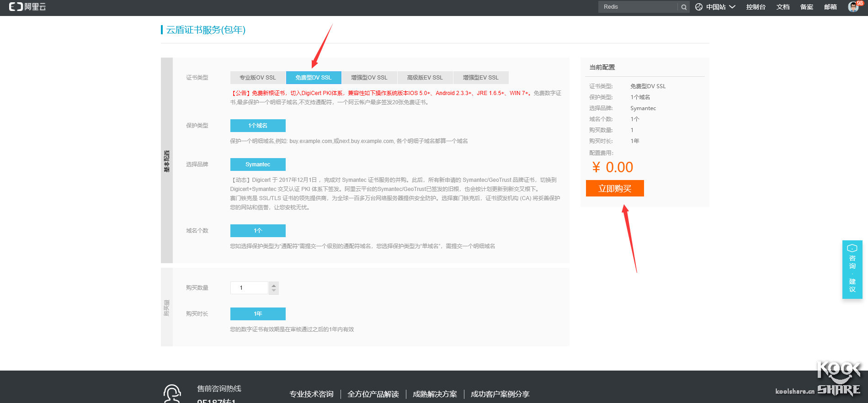The width and height of the screenshot is (868, 403).
Task: Select the 增强型OV SSL certificate type
Action: tap(369, 78)
